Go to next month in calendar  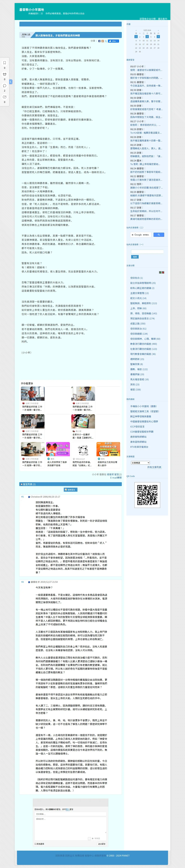[158, 30]
